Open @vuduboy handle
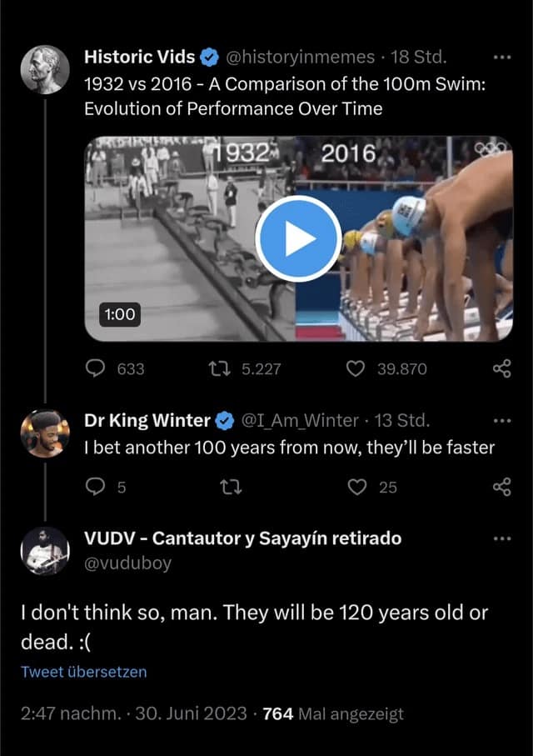 [127, 563]
